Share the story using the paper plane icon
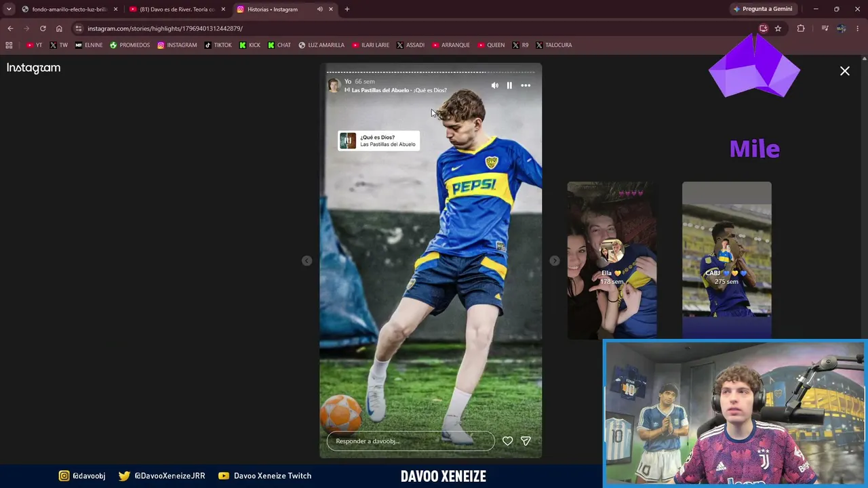 tap(526, 441)
